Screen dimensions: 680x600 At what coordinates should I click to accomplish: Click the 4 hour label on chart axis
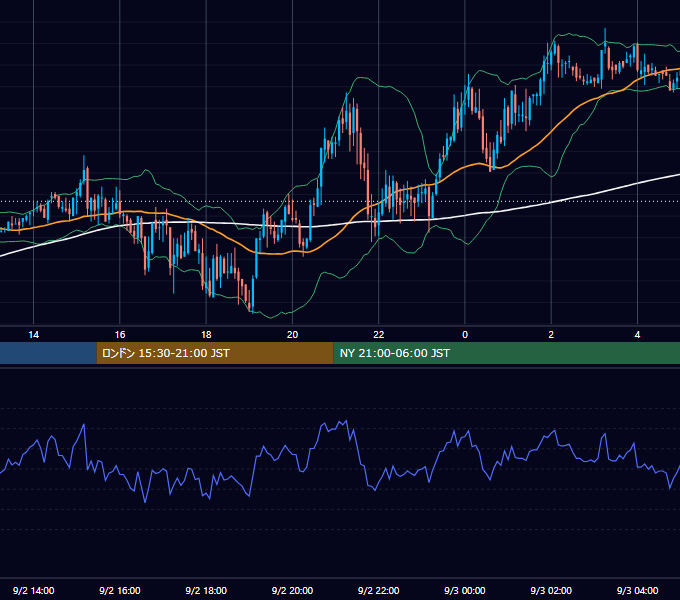tap(637, 335)
